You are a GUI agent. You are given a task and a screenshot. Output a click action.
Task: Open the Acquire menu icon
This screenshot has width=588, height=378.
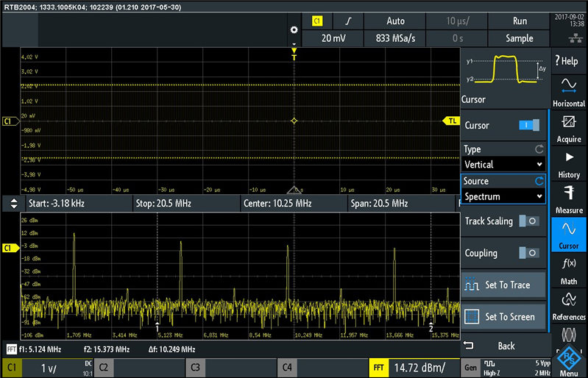click(x=569, y=127)
